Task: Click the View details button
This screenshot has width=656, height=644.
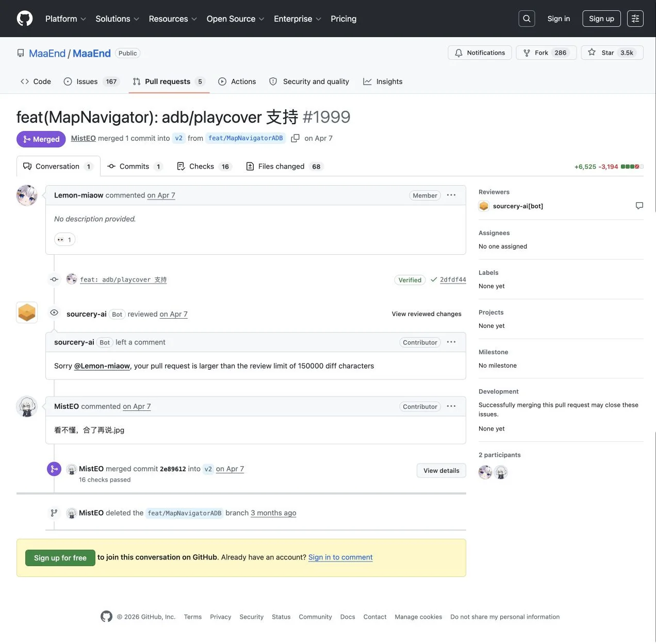Action: (441, 470)
